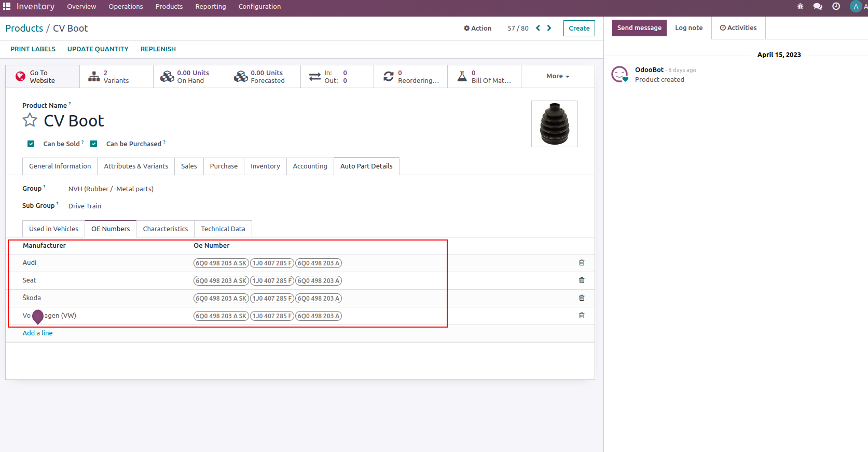
Task: Click the Create button
Action: (x=579, y=29)
